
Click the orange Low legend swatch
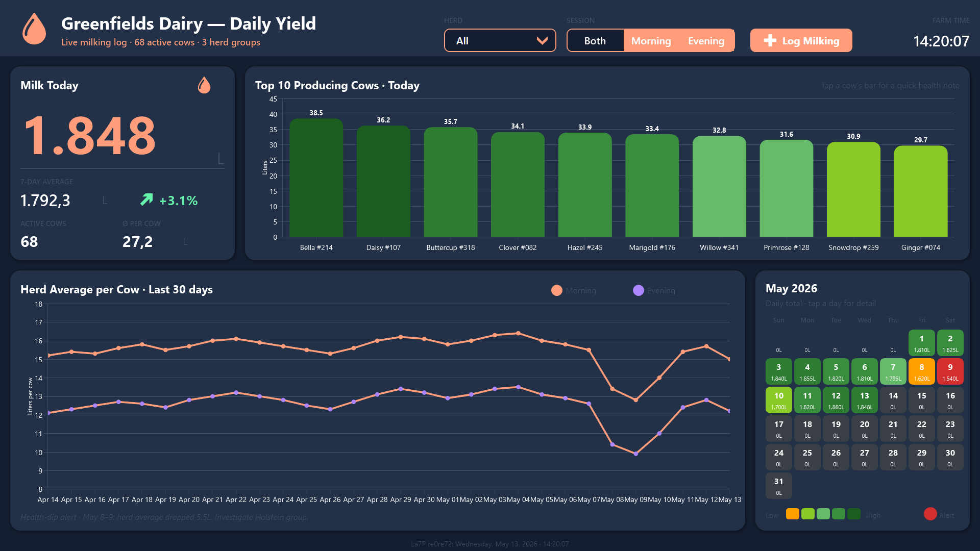tap(793, 514)
